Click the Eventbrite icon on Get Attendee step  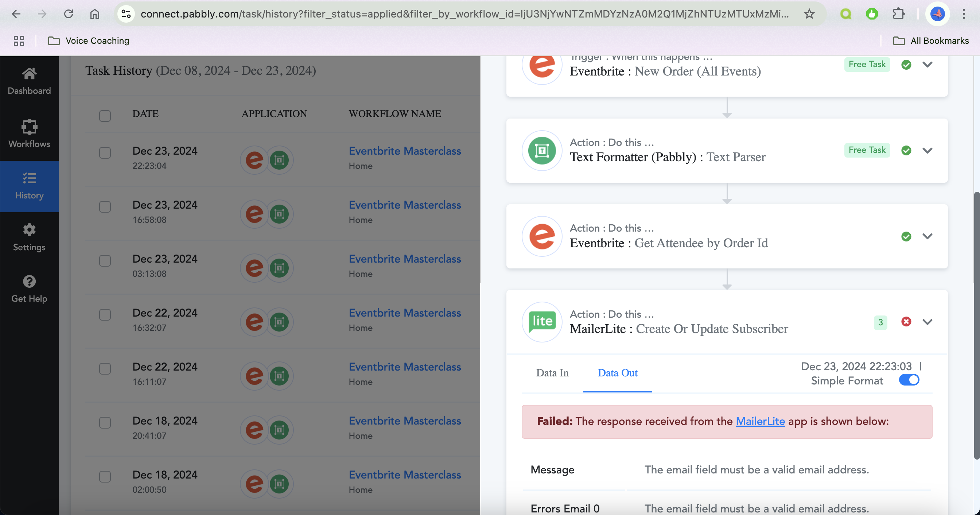[x=542, y=236]
